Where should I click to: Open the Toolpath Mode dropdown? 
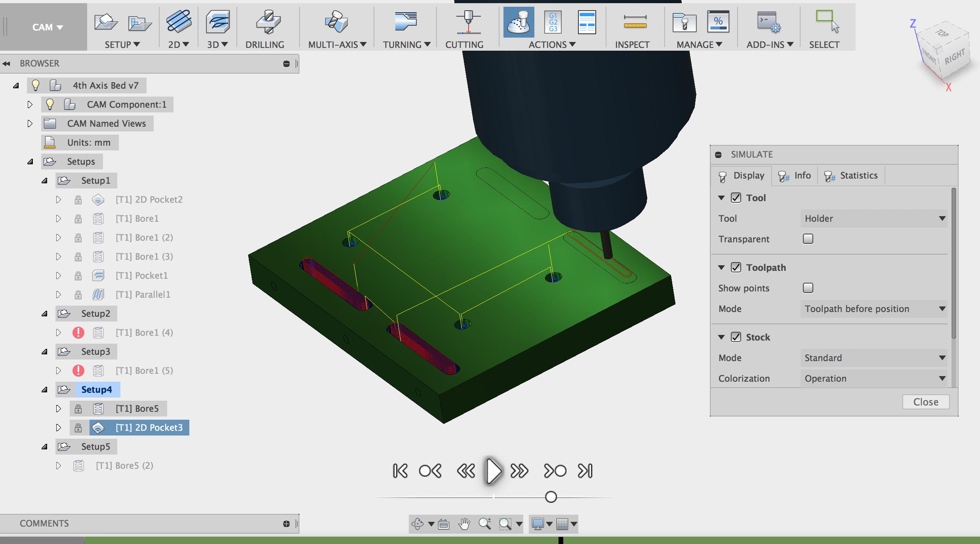point(874,309)
